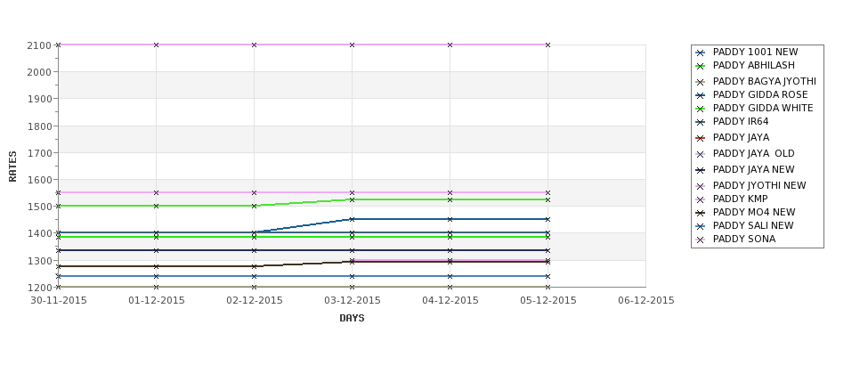Screen dimensions: 868x382
Task: Click the 06-12-2015 x-axis date label
Action: 646,301
